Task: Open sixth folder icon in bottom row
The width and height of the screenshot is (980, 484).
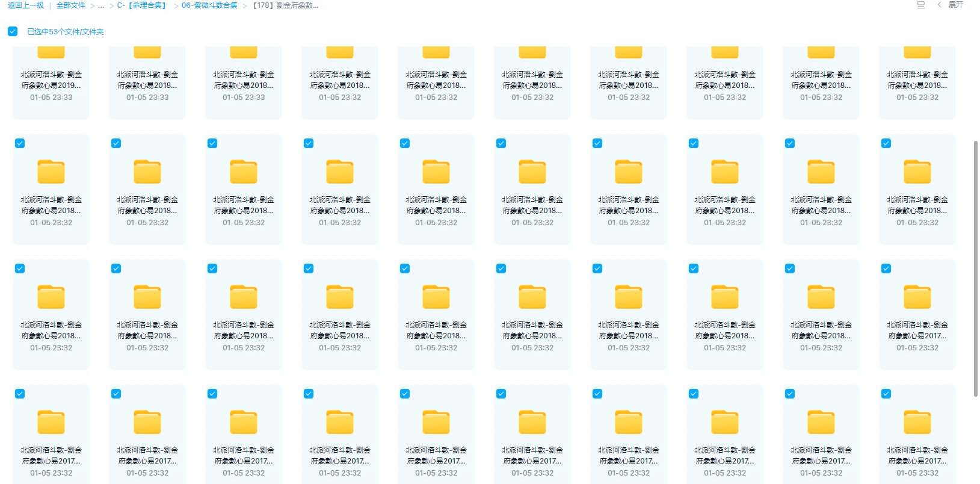Action: click(532, 423)
